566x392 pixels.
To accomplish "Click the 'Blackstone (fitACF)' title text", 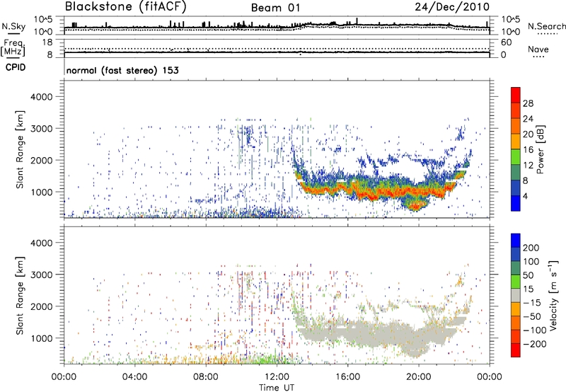I will [126, 7].
